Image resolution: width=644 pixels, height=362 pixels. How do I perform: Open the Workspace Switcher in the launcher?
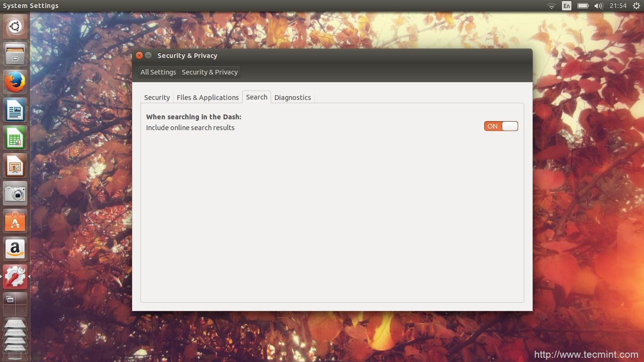tap(15, 304)
